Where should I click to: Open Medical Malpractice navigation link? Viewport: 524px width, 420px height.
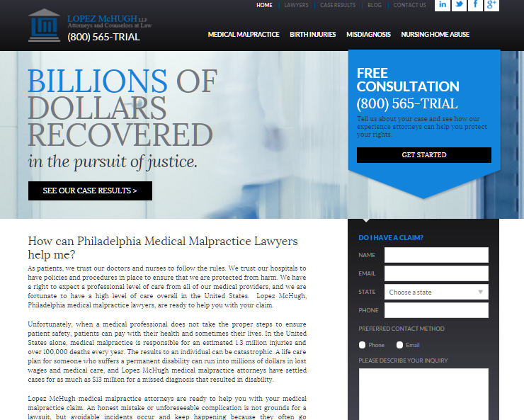point(244,35)
